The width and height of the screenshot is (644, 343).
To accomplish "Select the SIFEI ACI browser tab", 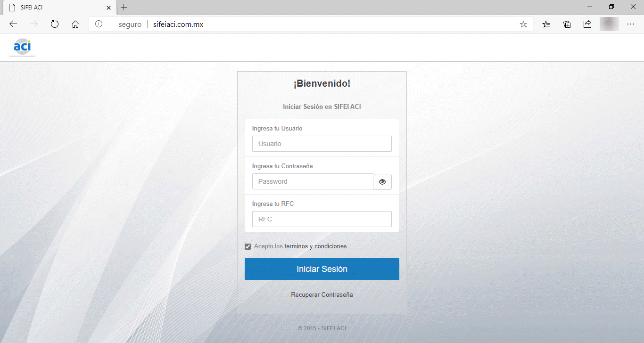I will coord(57,8).
